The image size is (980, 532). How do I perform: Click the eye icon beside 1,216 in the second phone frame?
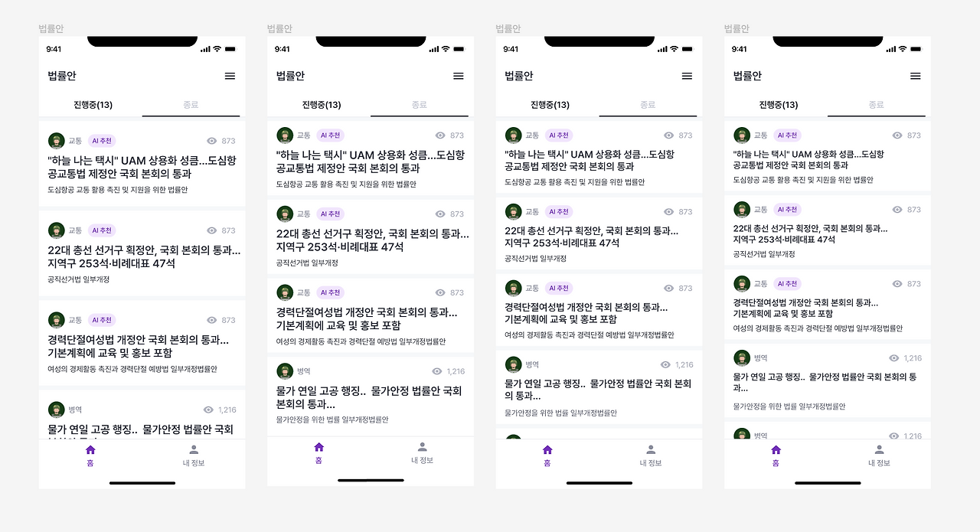coord(437,371)
